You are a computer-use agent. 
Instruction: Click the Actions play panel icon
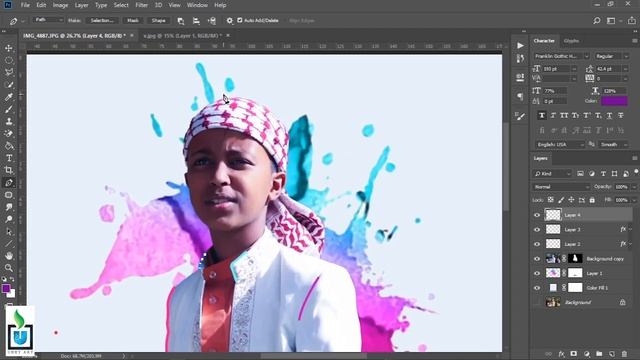pos(520,45)
